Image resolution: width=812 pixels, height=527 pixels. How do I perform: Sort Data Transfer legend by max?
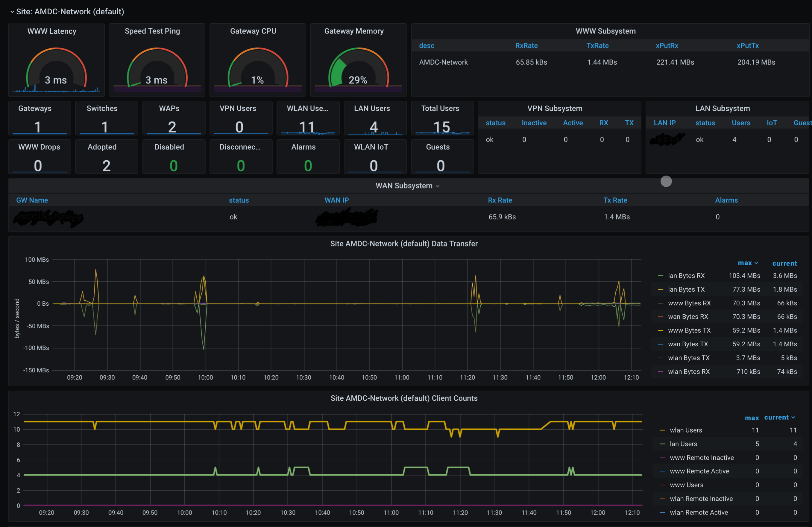(748, 263)
